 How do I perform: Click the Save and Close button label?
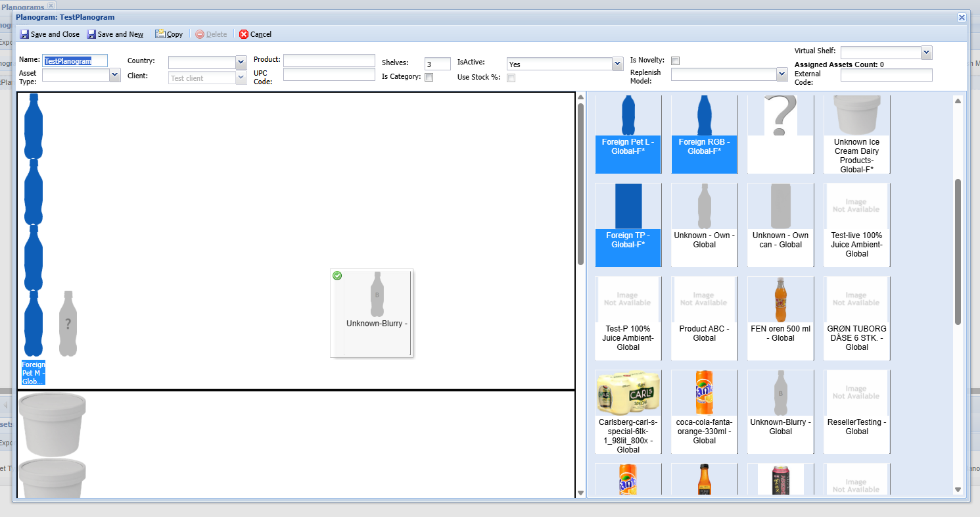pos(55,34)
